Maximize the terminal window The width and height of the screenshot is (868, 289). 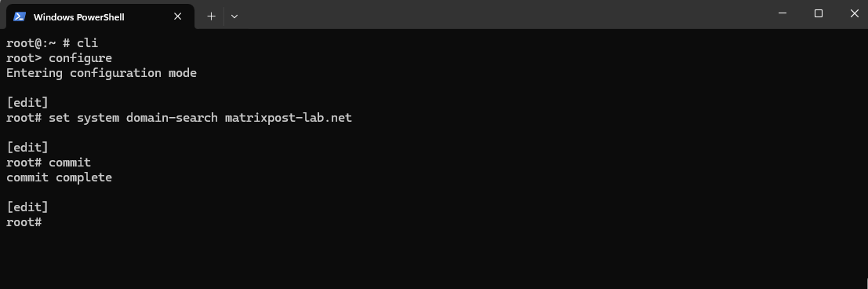[818, 14]
